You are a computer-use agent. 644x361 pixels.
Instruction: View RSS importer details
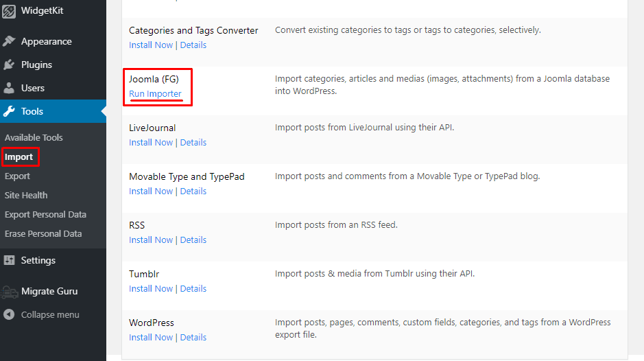tap(193, 240)
